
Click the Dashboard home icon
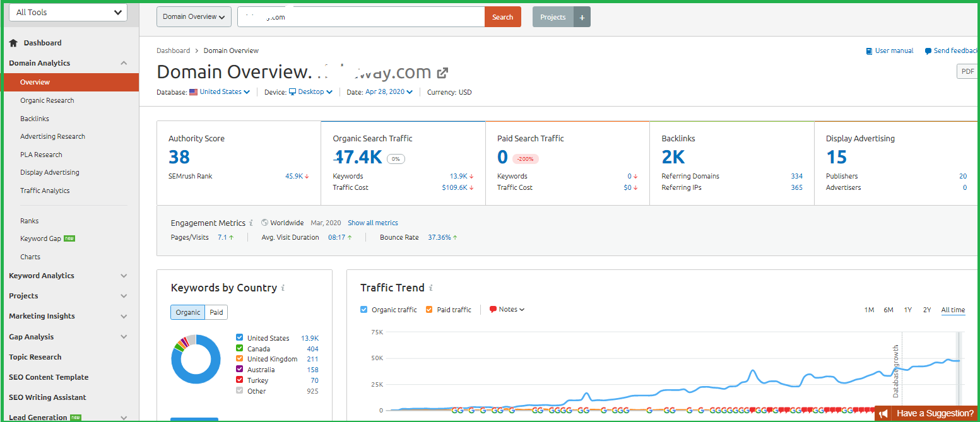point(13,43)
